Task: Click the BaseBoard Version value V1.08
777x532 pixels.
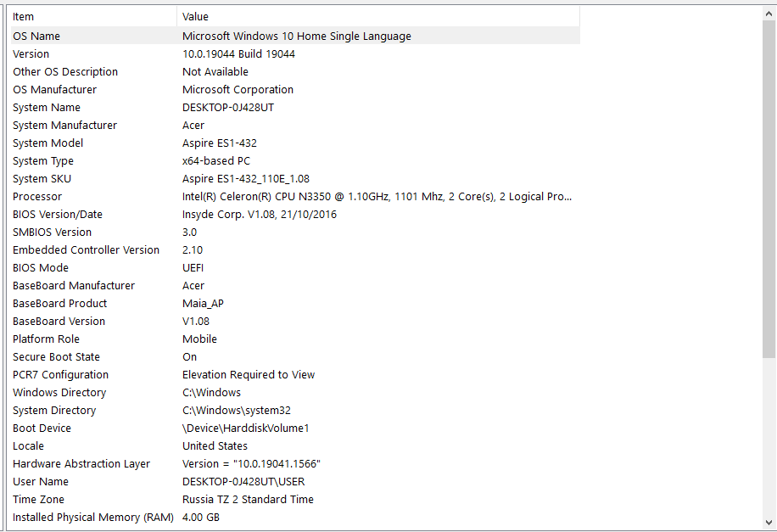Action: coord(196,322)
